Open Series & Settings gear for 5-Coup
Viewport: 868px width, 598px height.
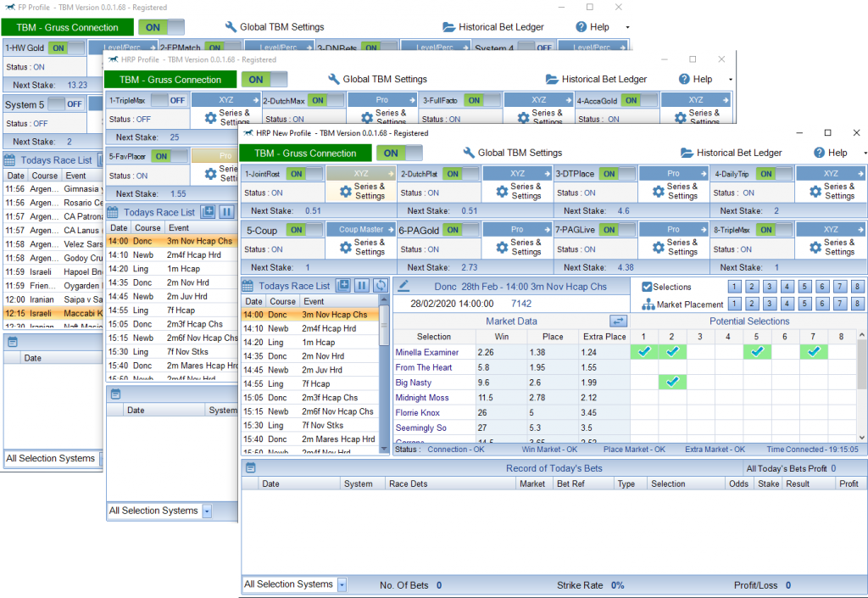(346, 248)
